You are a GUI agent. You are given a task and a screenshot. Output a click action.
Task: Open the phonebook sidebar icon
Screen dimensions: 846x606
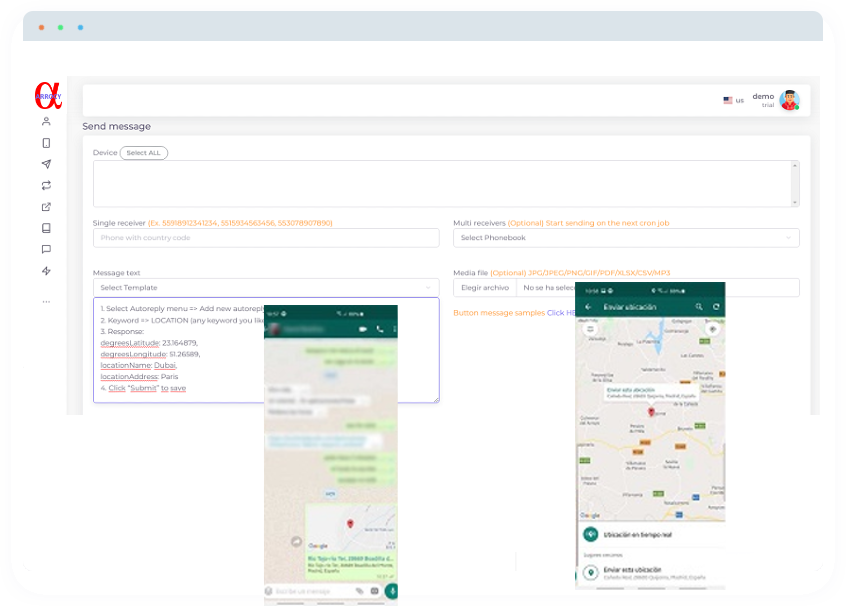coord(46,228)
